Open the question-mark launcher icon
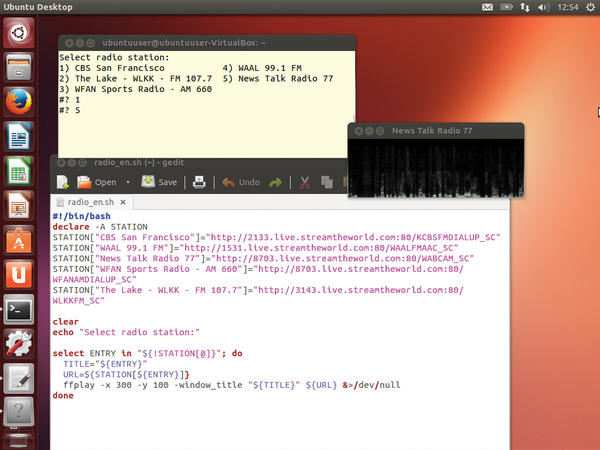Viewport: 600px width, 450px height. tap(18, 412)
